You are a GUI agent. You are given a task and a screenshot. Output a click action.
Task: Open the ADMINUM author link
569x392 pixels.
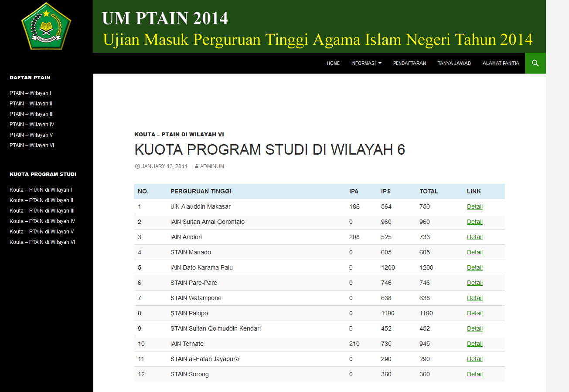click(211, 166)
